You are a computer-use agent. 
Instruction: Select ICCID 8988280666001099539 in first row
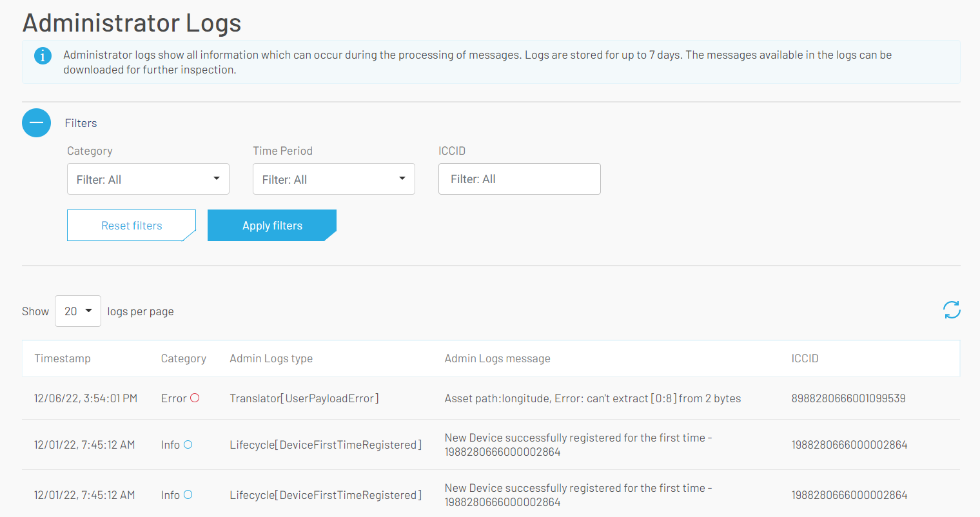(848, 398)
